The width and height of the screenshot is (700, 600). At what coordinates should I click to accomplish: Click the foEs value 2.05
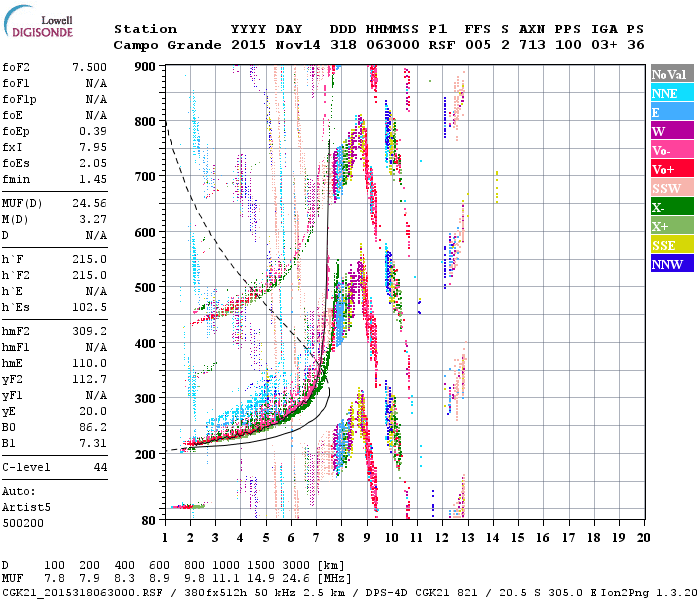[93, 163]
